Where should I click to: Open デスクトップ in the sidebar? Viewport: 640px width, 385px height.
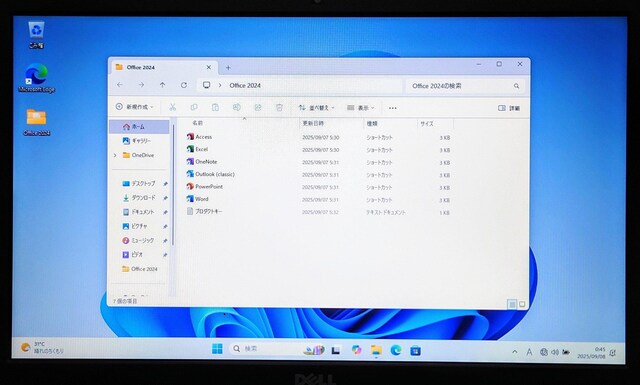point(139,184)
